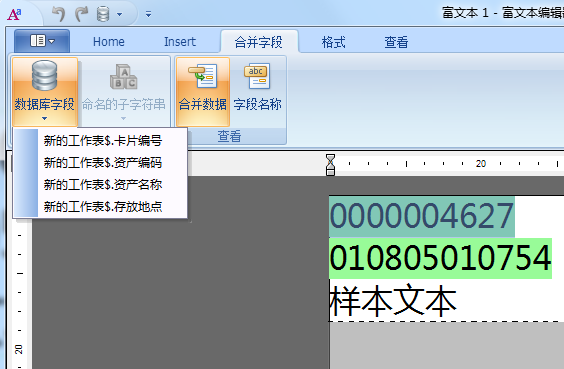
Task: Open the application menu button
Action: coord(42,41)
